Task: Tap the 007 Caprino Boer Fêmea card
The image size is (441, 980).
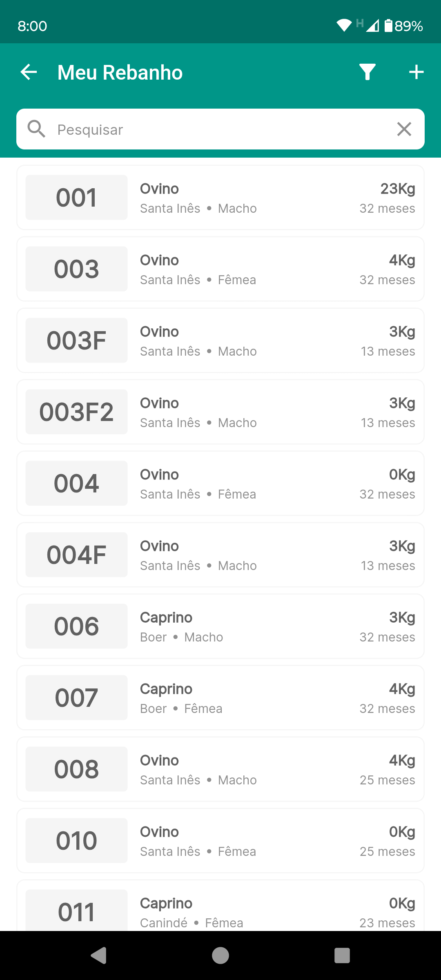Action: (220, 698)
